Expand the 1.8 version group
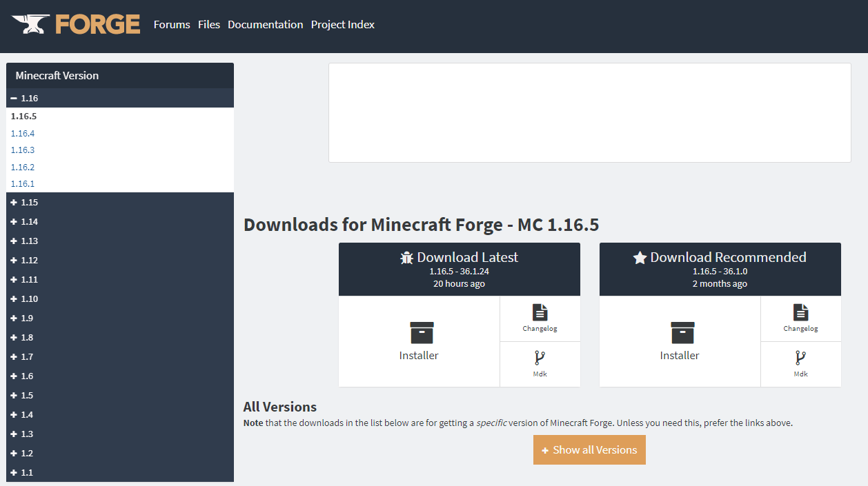The image size is (868, 486). (120, 338)
